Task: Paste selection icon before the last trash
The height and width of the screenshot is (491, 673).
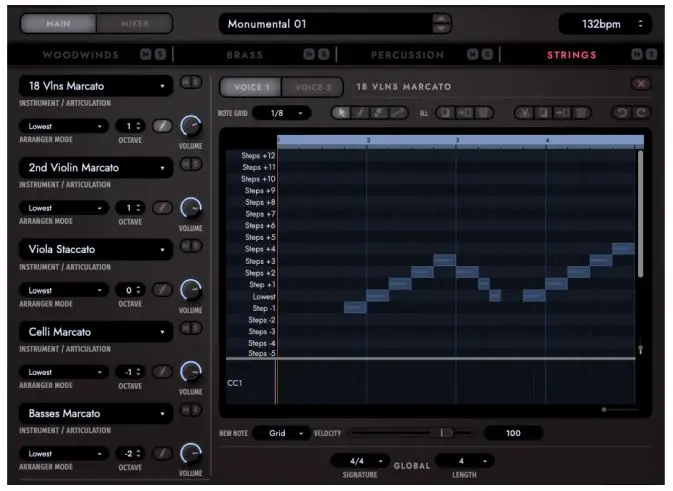Action: click(x=562, y=113)
